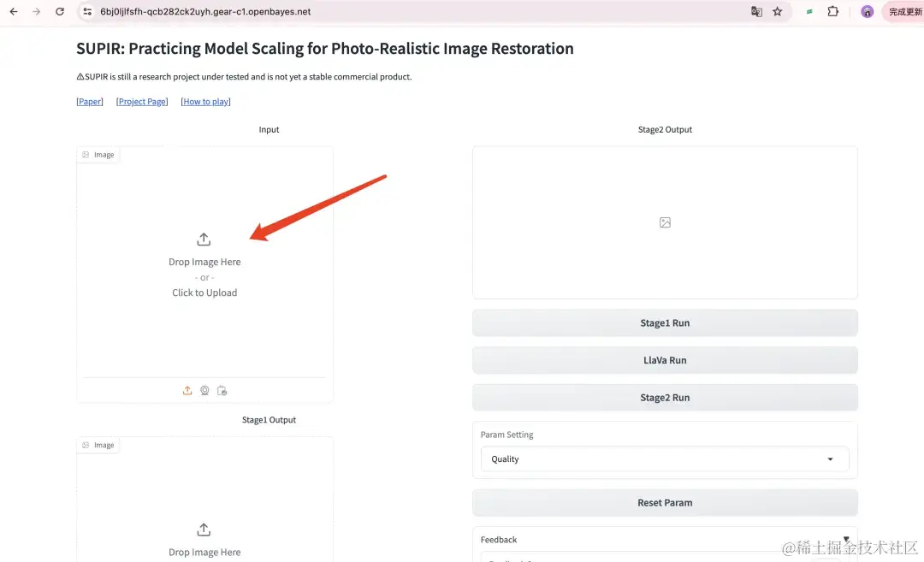The image size is (924, 562).
Task: Click the Image label on Input panel
Action: tap(98, 154)
